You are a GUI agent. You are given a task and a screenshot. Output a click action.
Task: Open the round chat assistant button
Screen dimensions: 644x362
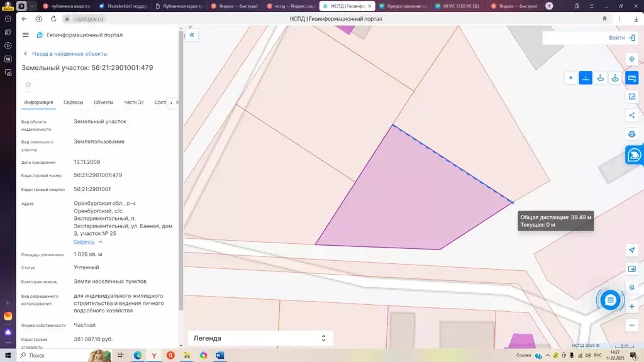click(610, 300)
